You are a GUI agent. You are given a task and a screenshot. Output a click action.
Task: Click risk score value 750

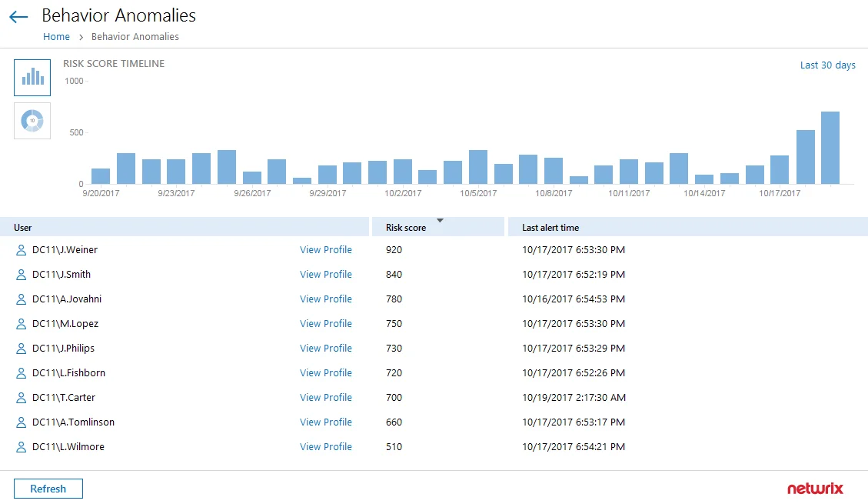394,323
